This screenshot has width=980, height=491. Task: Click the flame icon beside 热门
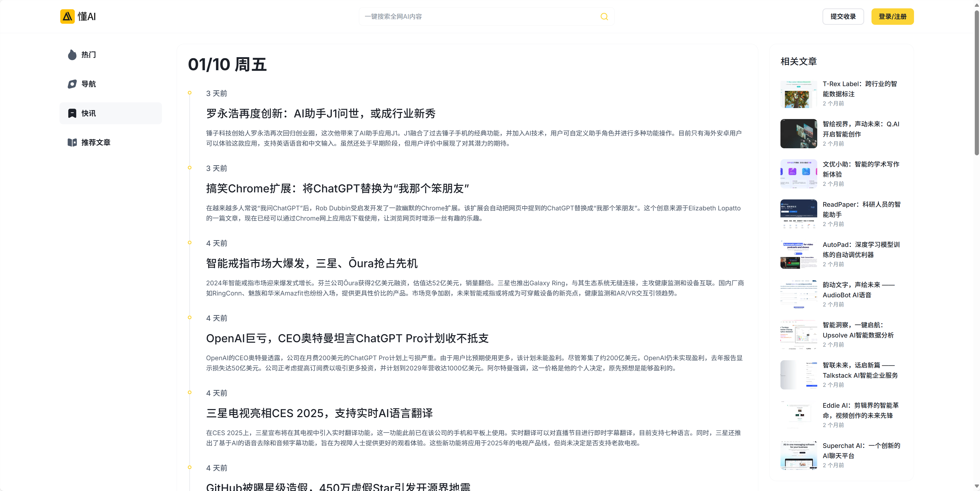click(x=72, y=55)
